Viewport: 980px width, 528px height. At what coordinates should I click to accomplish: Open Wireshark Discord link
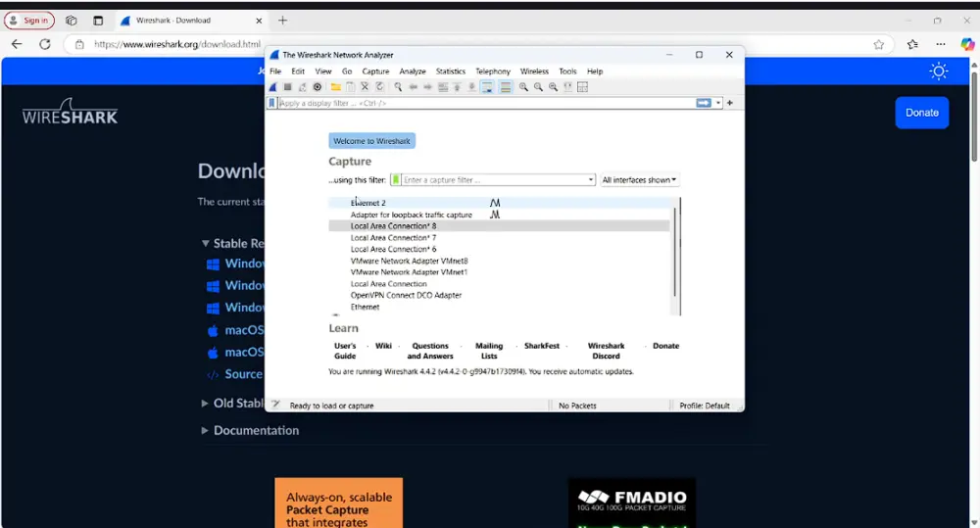(606, 351)
